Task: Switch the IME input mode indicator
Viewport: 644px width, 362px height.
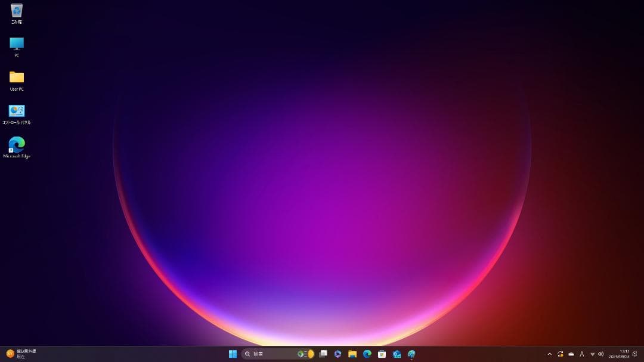Action: pyautogui.click(x=581, y=353)
